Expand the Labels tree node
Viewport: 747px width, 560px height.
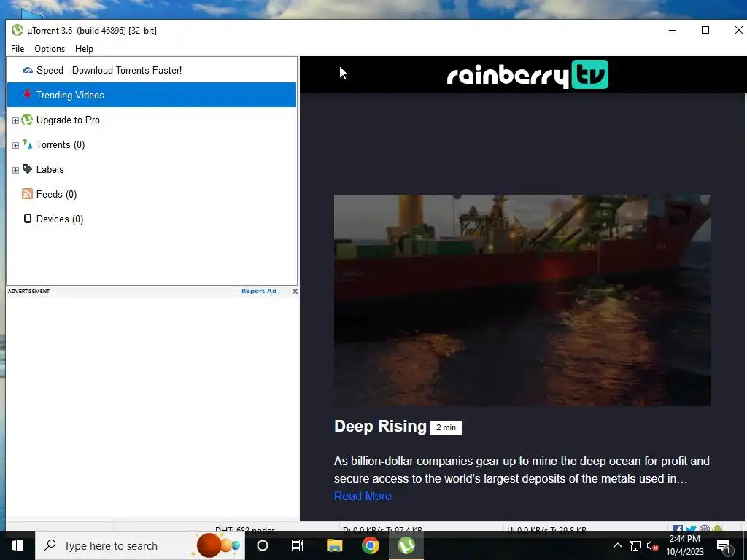pyautogui.click(x=15, y=170)
